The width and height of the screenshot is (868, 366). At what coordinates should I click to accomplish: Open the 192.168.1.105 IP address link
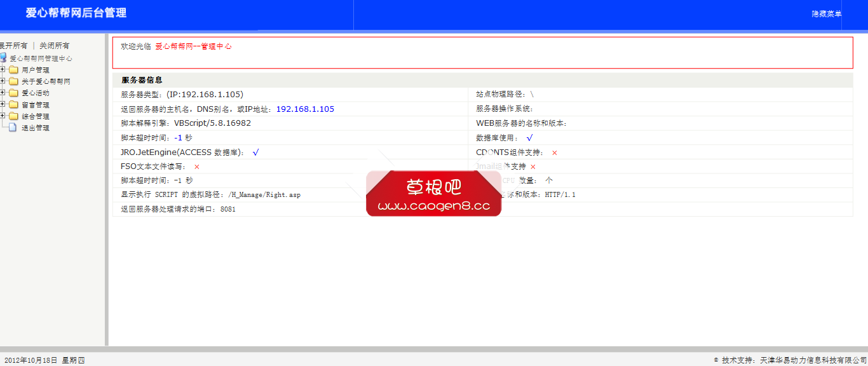coord(305,109)
